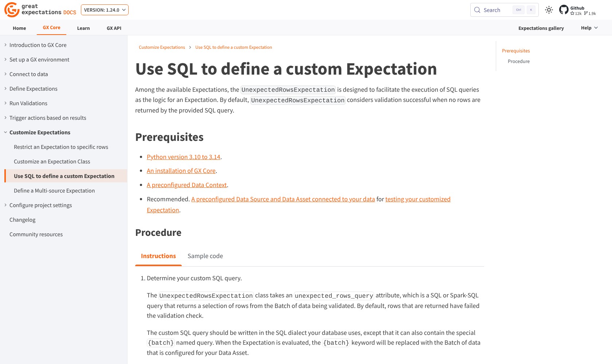Click the Search docs field

[x=504, y=10]
